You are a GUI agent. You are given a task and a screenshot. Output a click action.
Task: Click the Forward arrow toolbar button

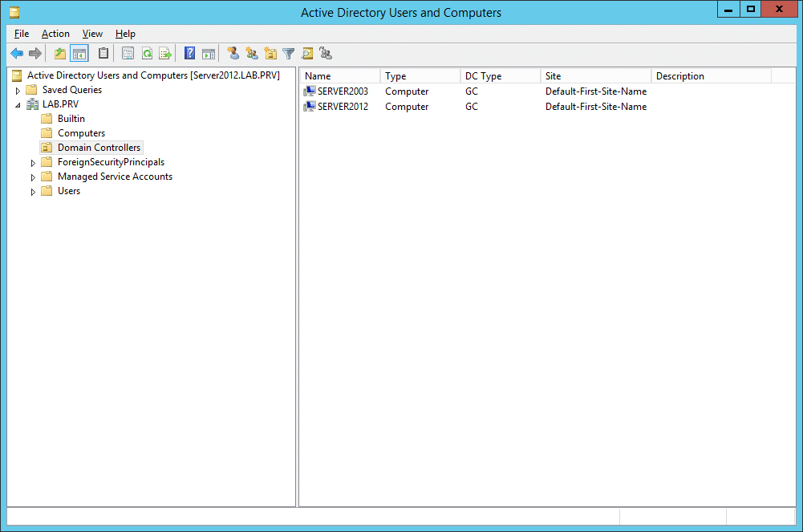click(x=35, y=53)
